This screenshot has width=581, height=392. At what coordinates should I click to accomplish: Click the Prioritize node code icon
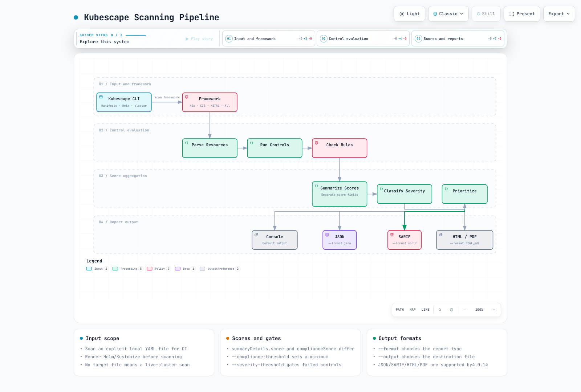446,189
